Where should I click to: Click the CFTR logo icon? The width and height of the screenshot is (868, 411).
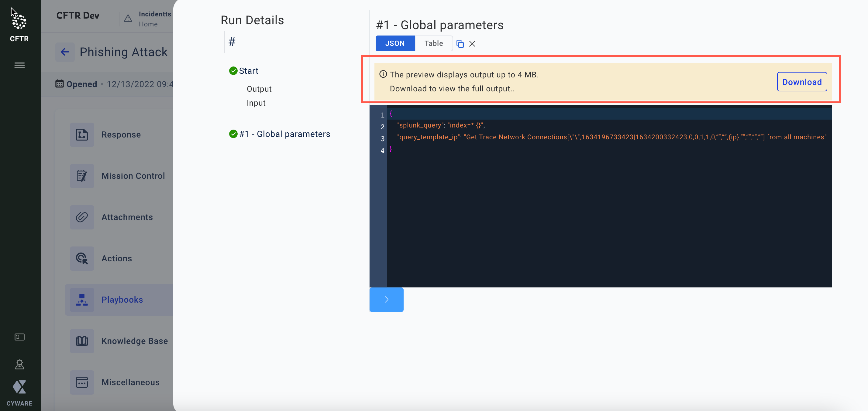19,22
